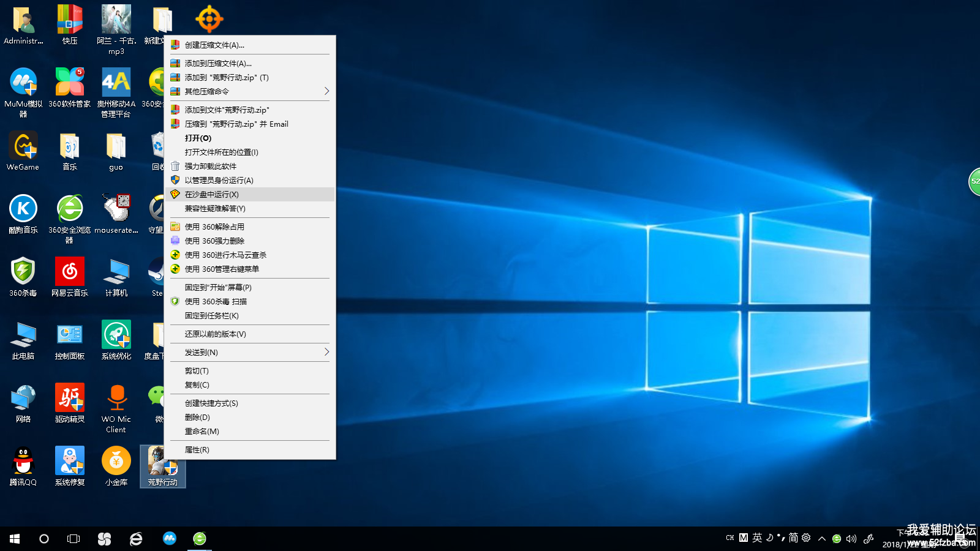980x551 pixels.
Task: Click the 控制面板 desktop icon
Action: pyautogui.click(x=70, y=335)
